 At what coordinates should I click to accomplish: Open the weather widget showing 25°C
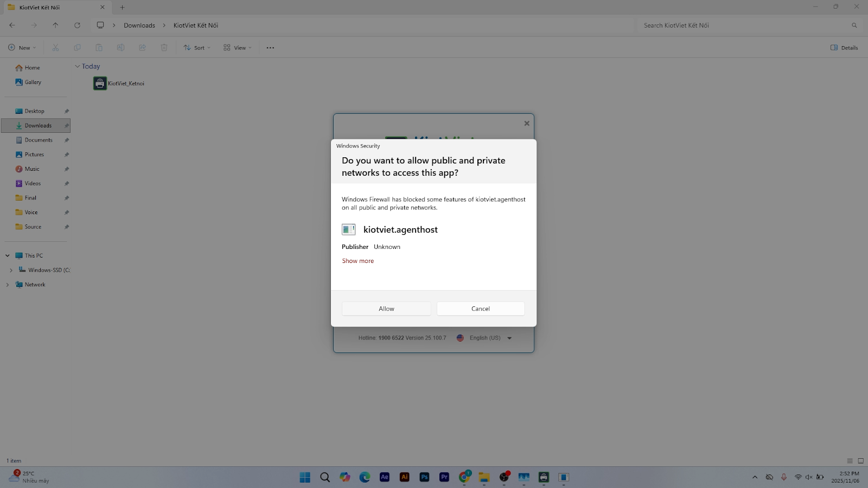click(x=29, y=477)
